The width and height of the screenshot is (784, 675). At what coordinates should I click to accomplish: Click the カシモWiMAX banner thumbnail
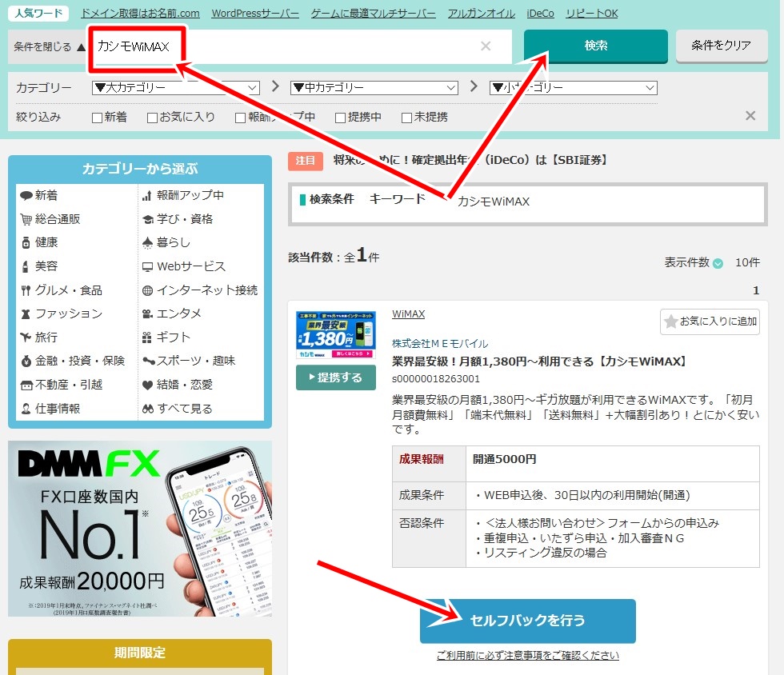tap(335, 334)
